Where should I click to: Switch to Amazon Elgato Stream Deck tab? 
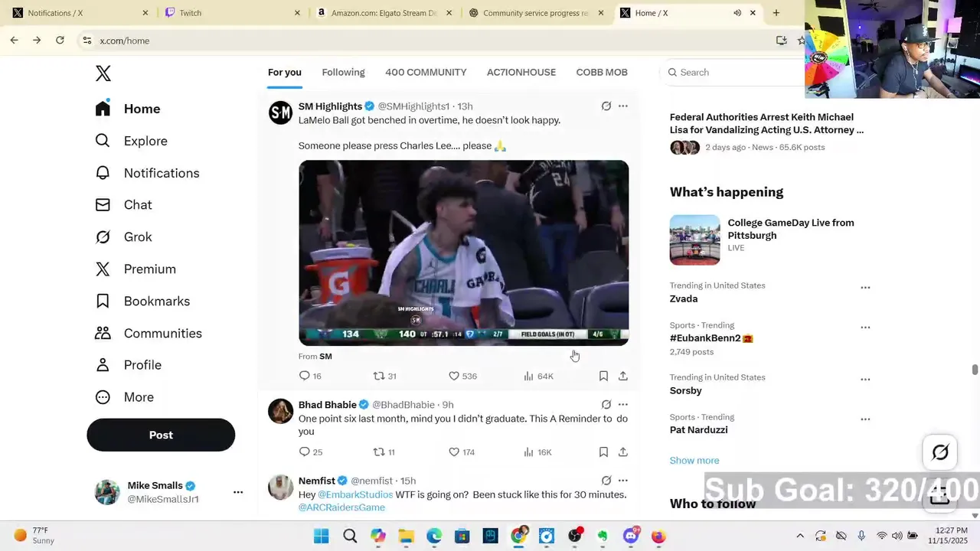(x=383, y=13)
